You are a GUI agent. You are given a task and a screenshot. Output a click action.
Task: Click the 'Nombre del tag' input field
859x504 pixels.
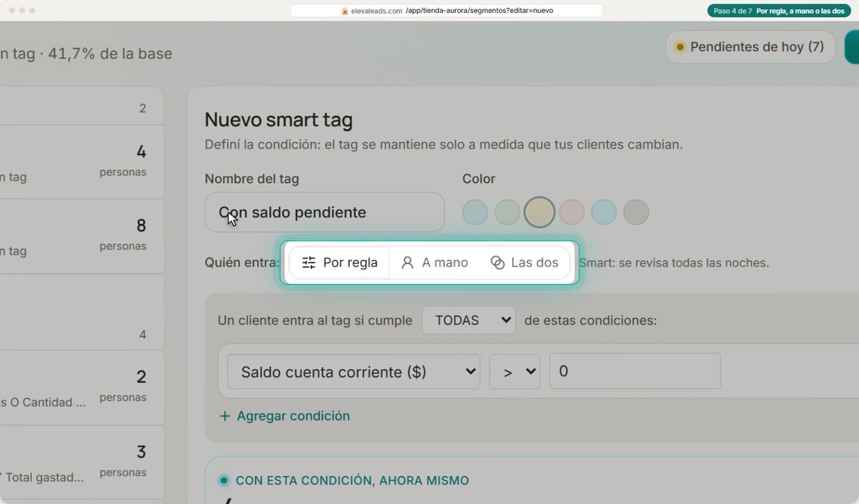pyautogui.click(x=325, y=212)
